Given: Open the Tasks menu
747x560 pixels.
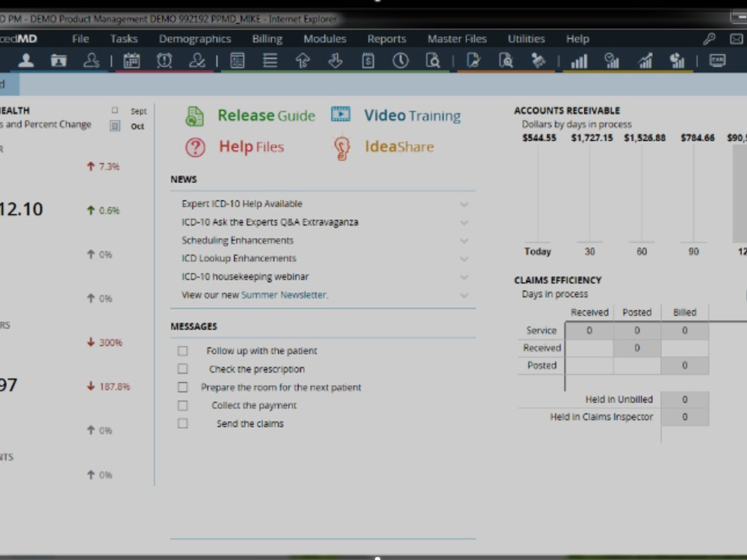Looking at the screenshot, I should tap(124, 39).
